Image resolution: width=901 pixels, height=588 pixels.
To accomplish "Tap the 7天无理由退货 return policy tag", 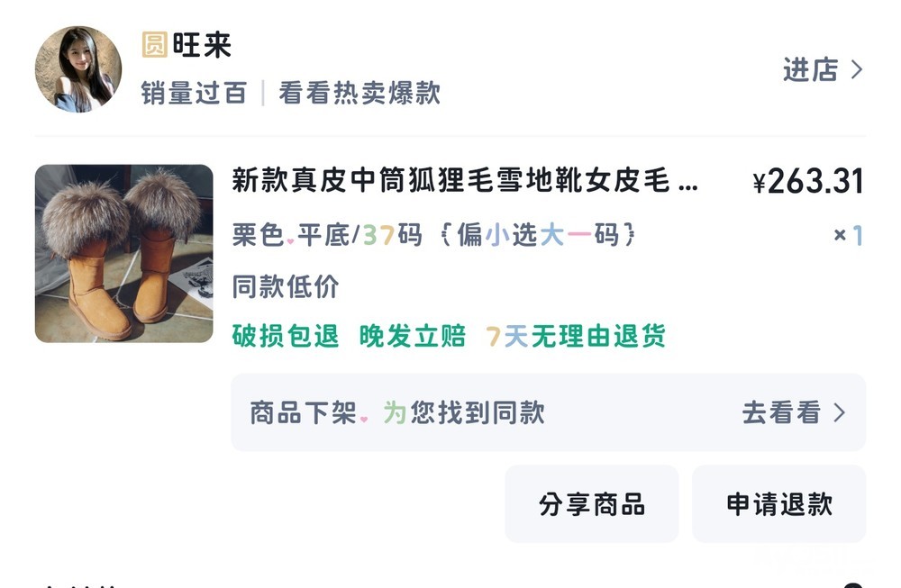I will tap(576, 337).
